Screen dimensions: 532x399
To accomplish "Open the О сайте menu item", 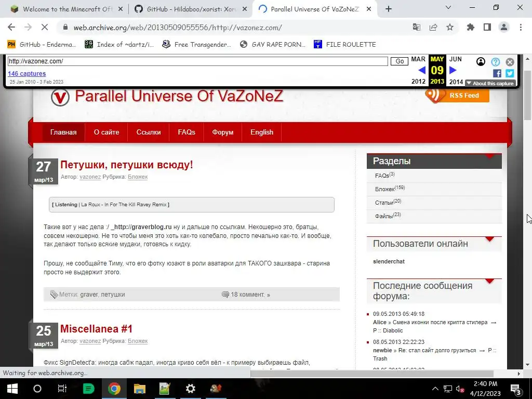I will 107,132.
